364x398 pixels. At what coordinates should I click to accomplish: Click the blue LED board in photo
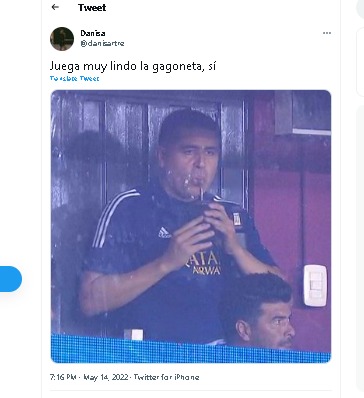click(190, 349)
